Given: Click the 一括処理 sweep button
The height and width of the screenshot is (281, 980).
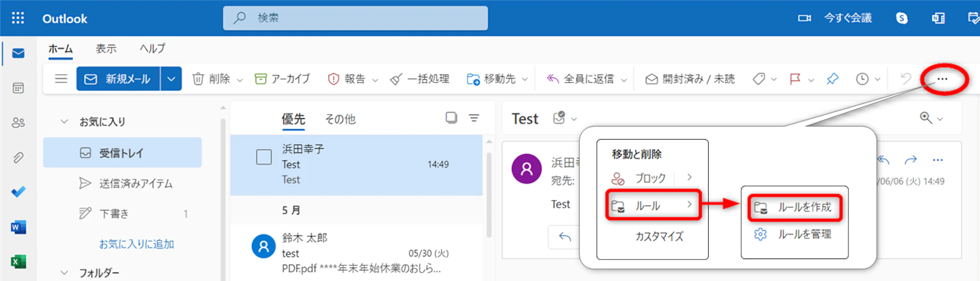Looking at the screenshot, I should click(x=420, y=79).
